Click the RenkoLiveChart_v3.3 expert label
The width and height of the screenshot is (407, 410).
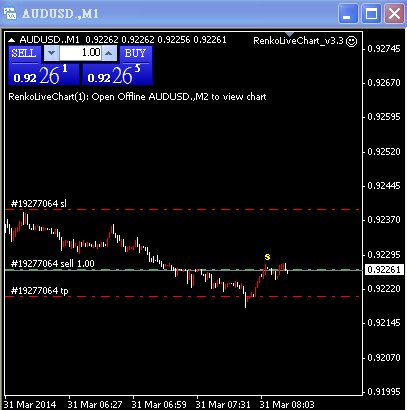coord(298,41)
